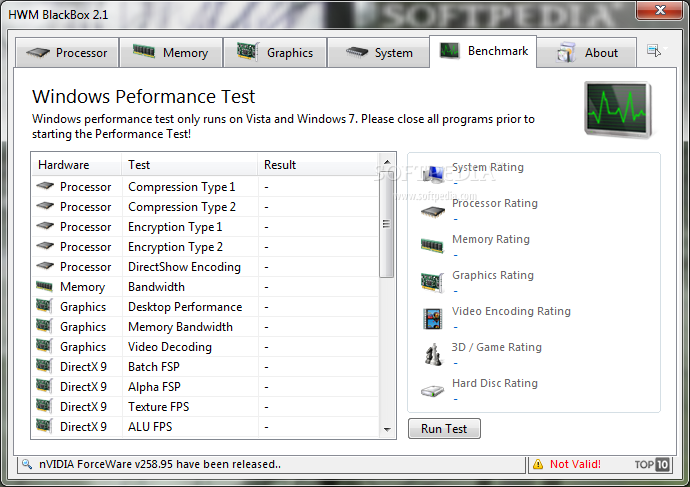Click the test list scrollbar thumb
690x487 pixels.
click(386, 224)
